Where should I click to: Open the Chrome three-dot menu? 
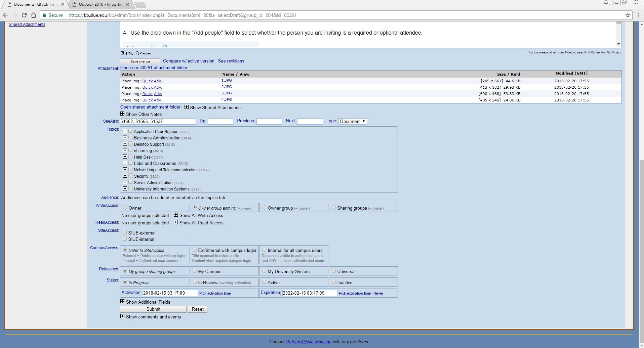[639, 15]
